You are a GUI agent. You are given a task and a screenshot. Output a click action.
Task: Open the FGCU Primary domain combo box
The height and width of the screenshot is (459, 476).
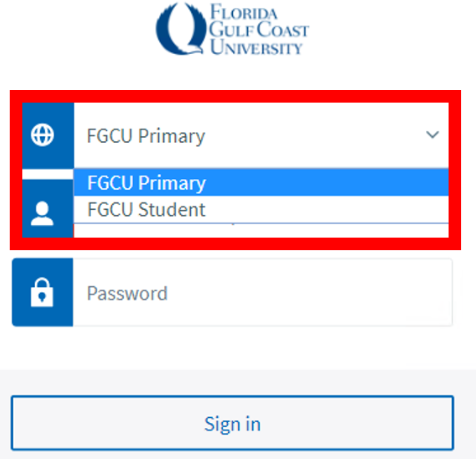pos(261,135)
